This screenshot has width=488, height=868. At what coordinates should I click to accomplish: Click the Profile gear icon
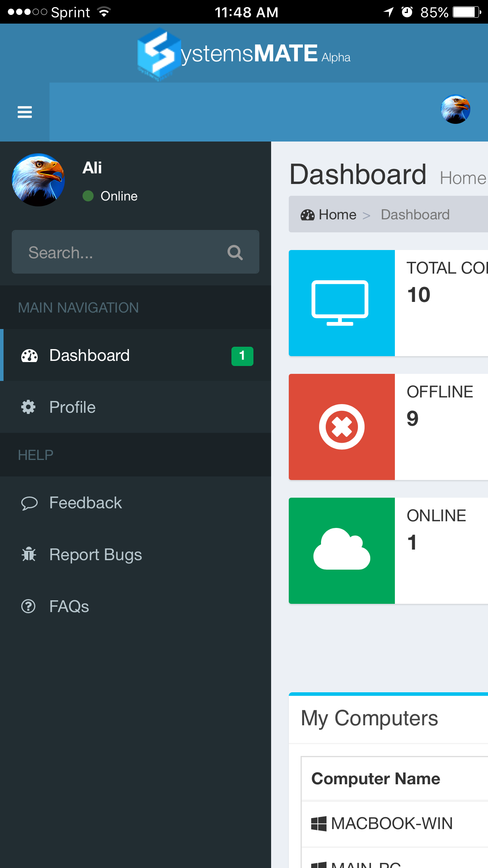click(28, 407)
